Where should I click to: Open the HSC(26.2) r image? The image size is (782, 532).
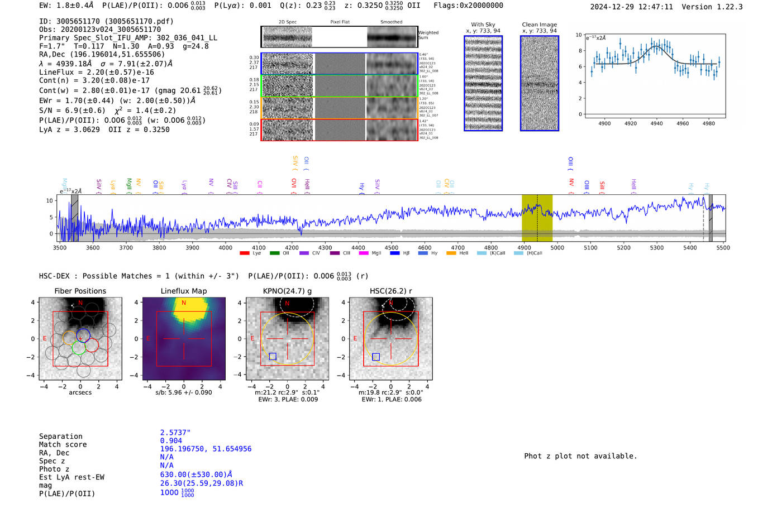coord(391,339)
